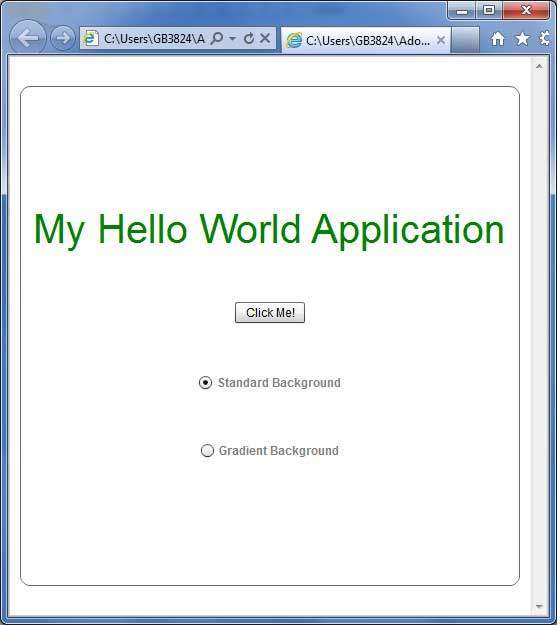Select the Gradient Background radio button

(207, 450)
